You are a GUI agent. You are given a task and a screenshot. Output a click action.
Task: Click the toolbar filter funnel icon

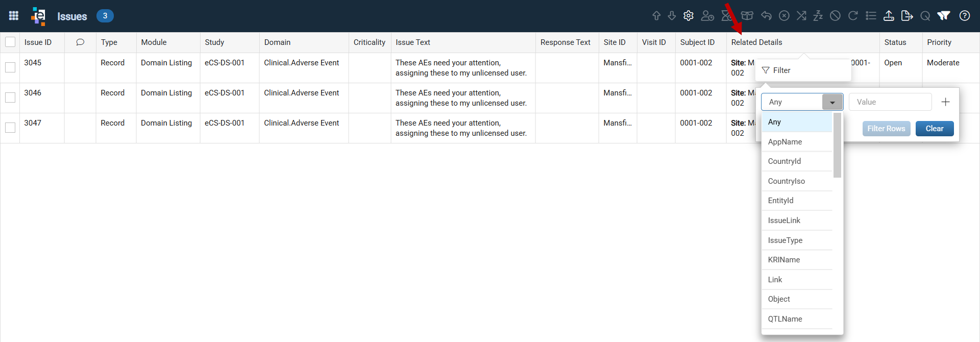(x=944, y=16)
